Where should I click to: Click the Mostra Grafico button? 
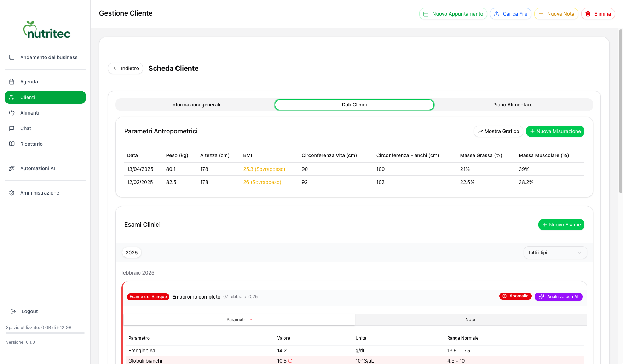(x=498, y=131)
